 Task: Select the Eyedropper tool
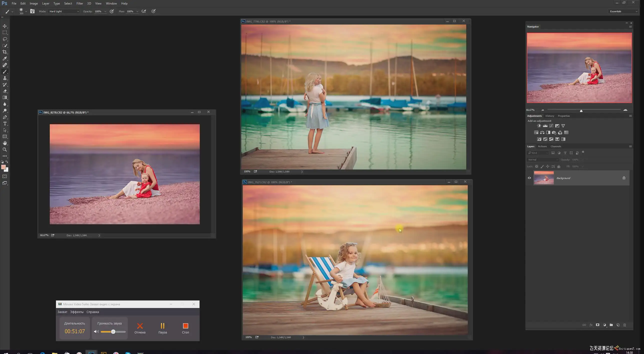click(5, 58)
